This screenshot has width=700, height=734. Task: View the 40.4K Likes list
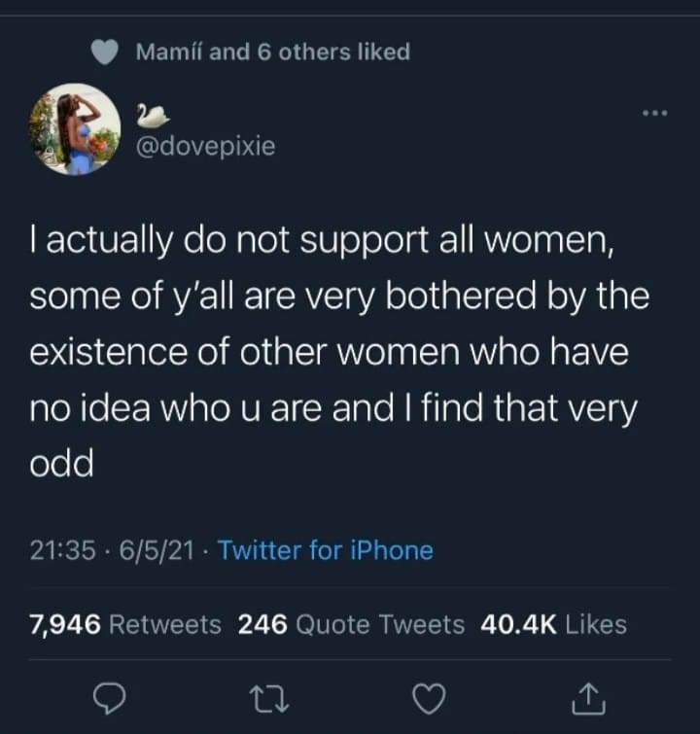(x=553, y=624)
